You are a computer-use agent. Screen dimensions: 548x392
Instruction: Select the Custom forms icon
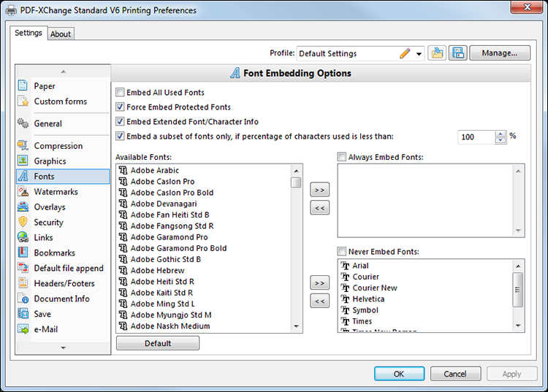point(23,101)
